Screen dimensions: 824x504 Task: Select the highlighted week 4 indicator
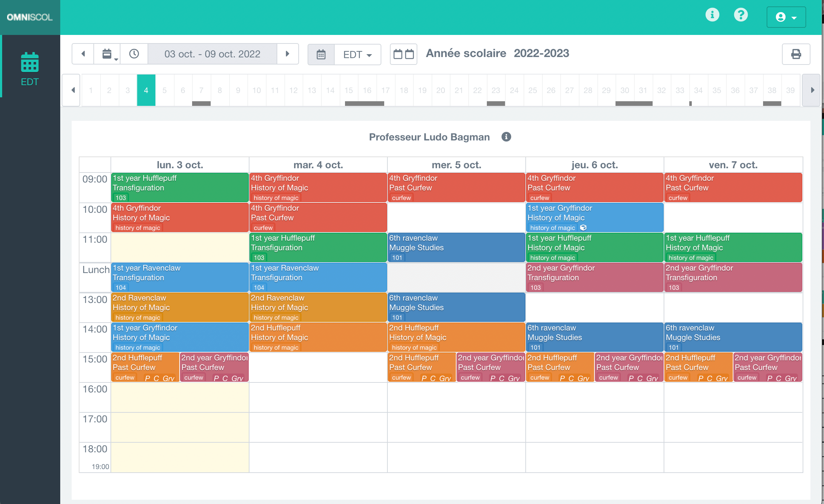146,90
